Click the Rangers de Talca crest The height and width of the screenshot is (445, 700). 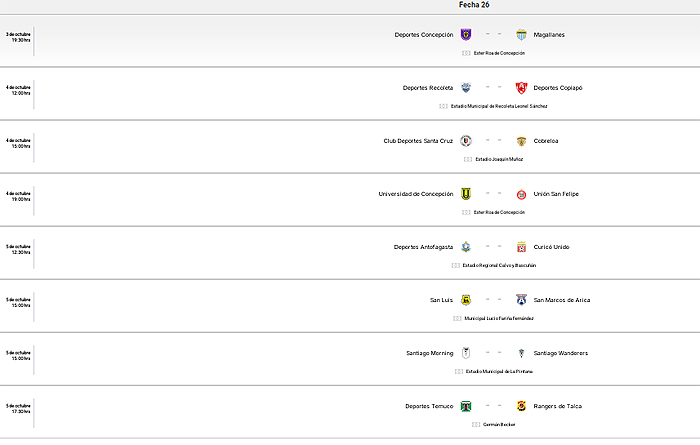[x=521, y=406]
